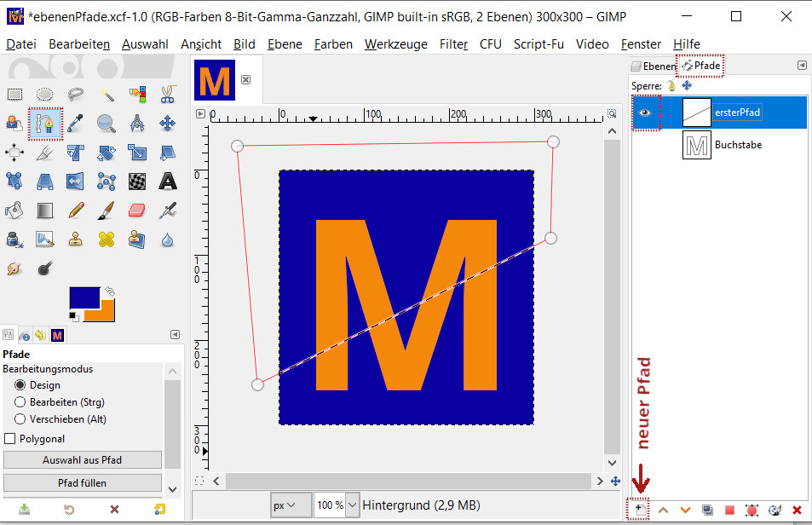This screenshot has width=812, height=525.
Task: Duplicate the selected path
Action: point(707,511)
